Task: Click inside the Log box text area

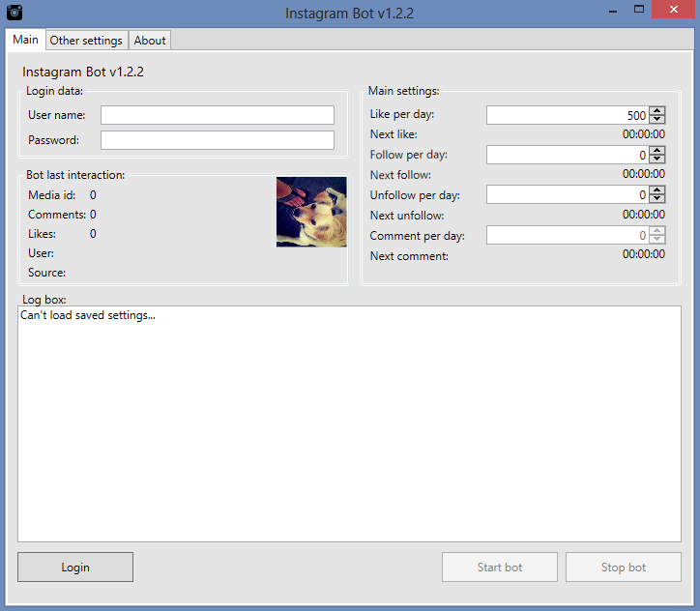Action: (350, 424)
